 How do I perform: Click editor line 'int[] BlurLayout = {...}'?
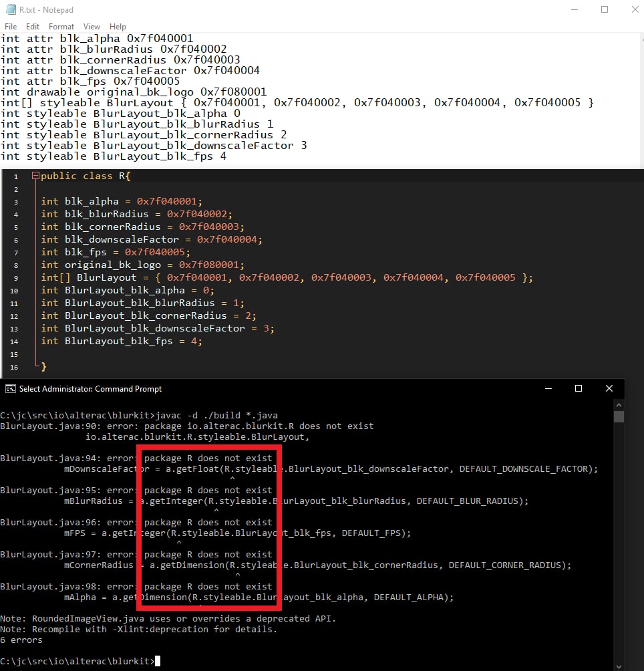pyautogui.click(x=287, y=277)
